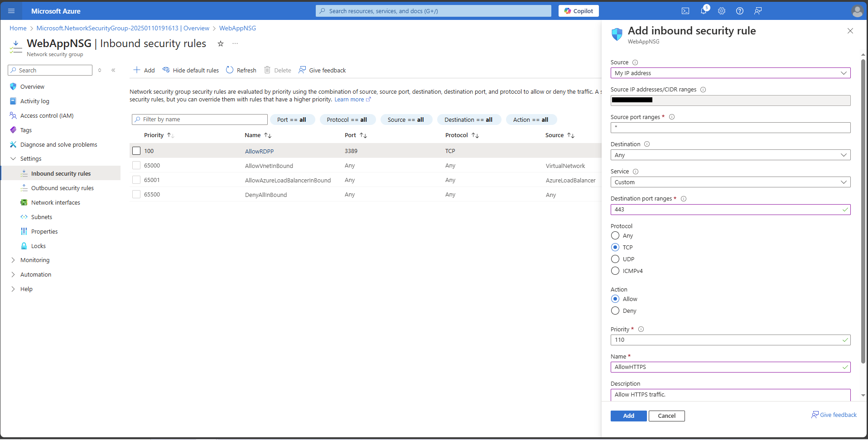Click the panel's vertical scrollbar
The width and height of the screenshot is (868, 440).
(x=863, y=210)
